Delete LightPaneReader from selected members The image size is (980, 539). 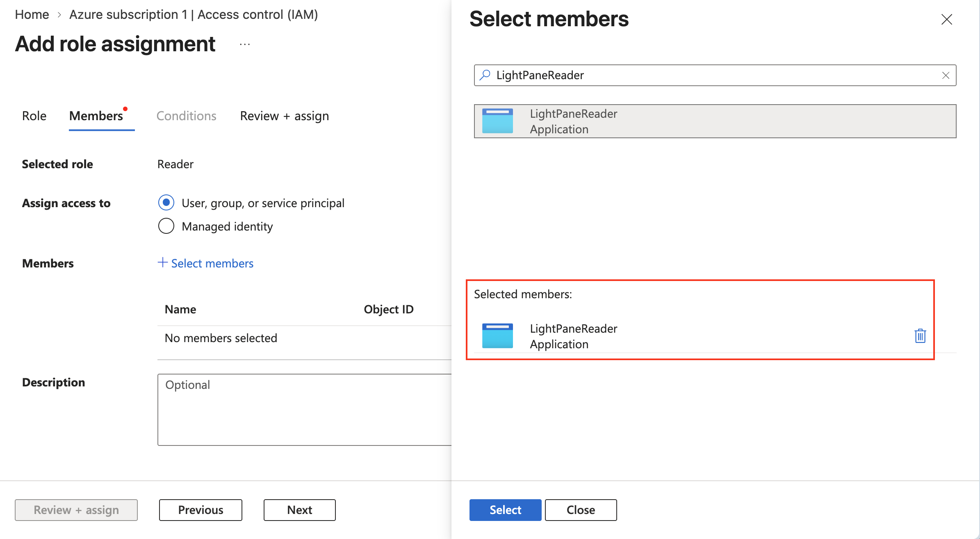tap(920, 336)
